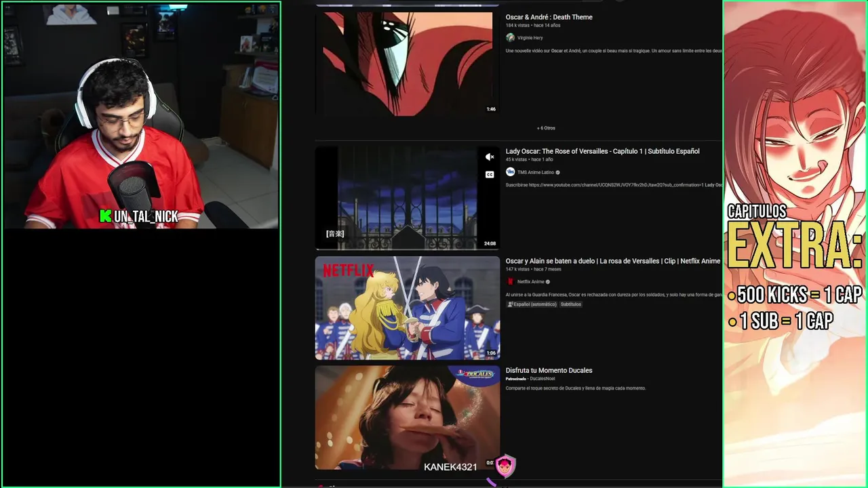Visit Netflix Anime channel name
This screenshot has width=868, height=488.
[531, 282]
